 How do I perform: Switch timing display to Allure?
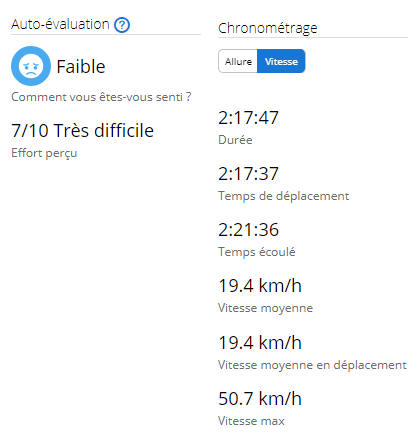pos(238,61)
